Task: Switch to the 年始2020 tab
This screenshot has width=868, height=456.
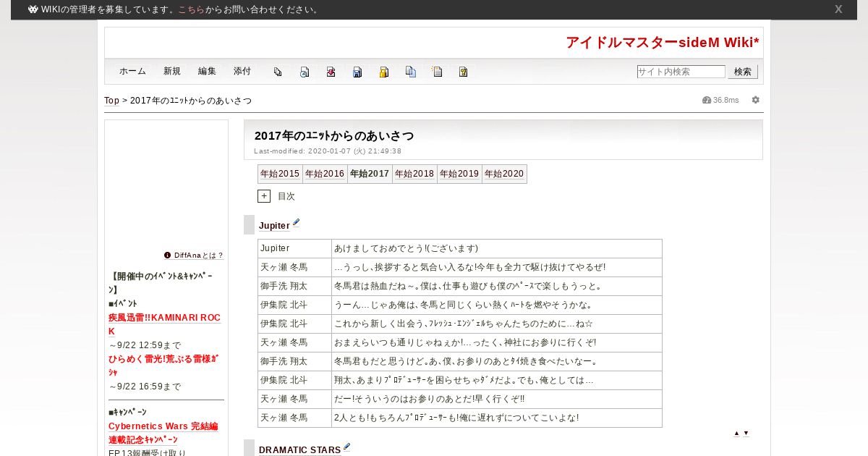Action: pyautogui.click(x=504, y=174)
